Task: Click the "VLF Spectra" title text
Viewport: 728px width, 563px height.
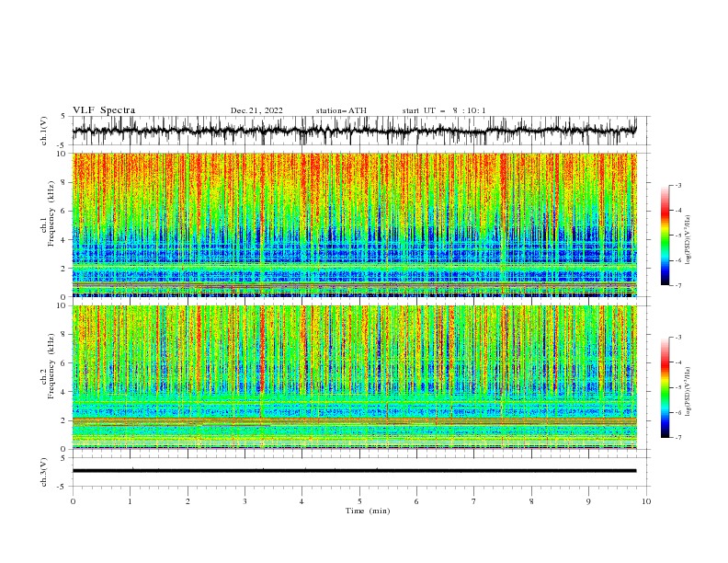Action: [104, 110]
